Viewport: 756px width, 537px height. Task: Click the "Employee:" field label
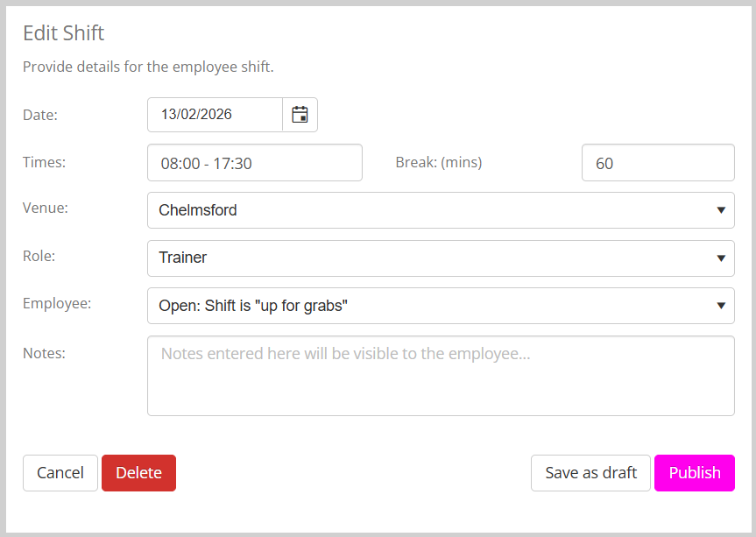tap(56, 304)
